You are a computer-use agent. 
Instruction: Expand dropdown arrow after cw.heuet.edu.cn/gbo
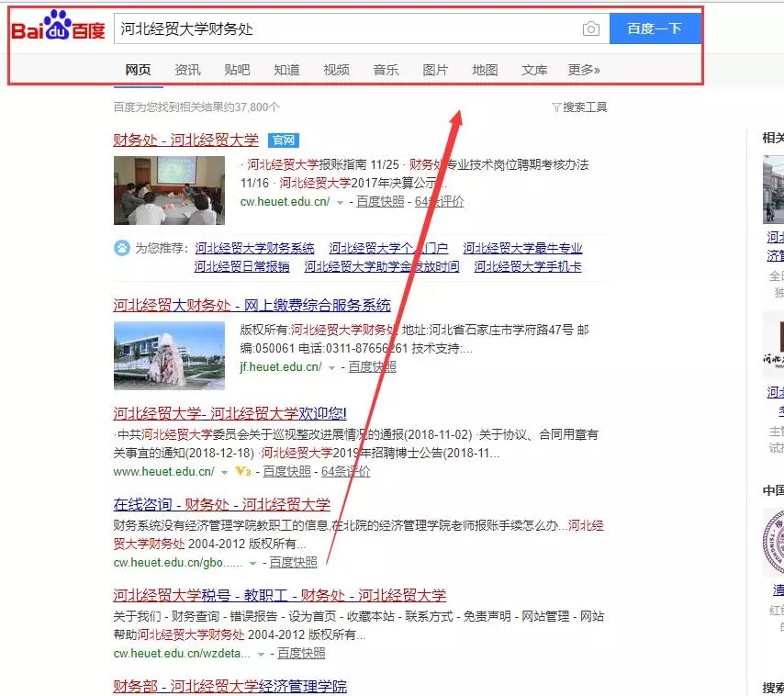point(253,564)
